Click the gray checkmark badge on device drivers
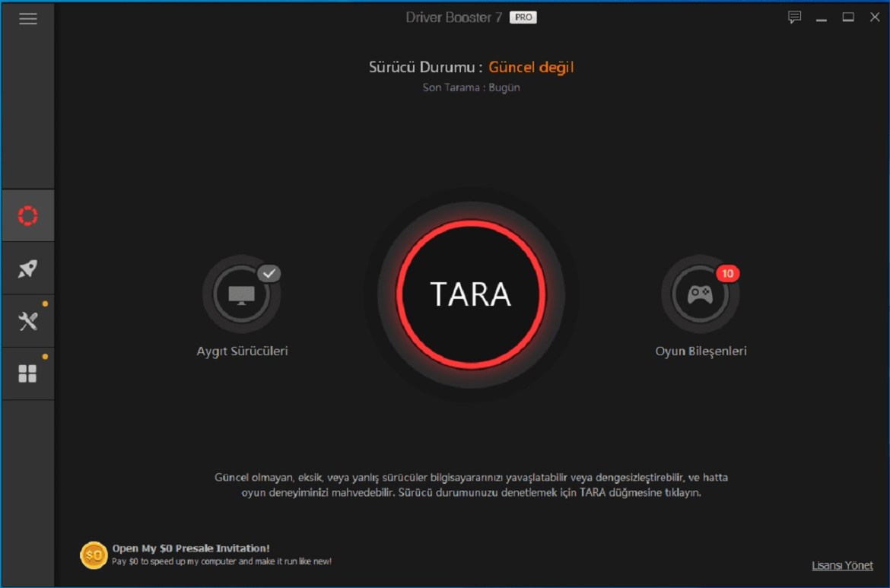Screen dimensions: 890x588 tap(269, 274)
